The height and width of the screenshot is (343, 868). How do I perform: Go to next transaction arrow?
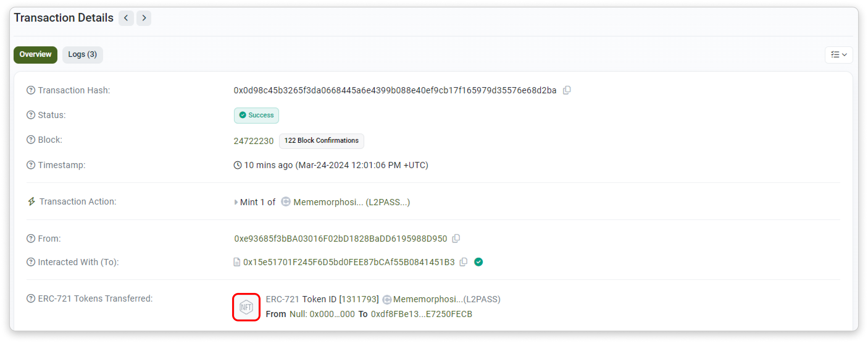click(x=144, y=18)
